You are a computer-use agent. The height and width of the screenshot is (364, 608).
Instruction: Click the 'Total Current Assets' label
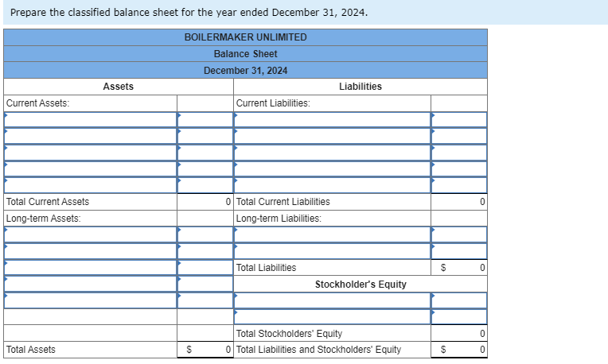(x=48, y=202)
